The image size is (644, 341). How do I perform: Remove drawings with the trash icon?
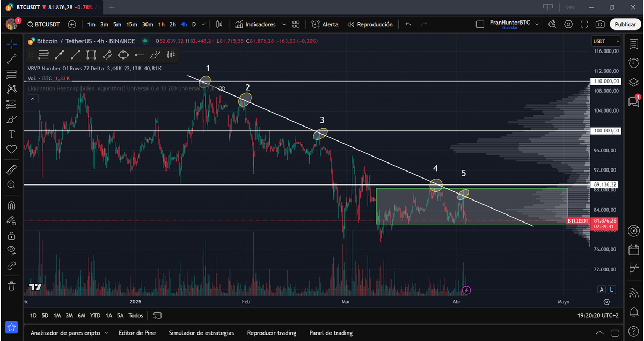click(x=11, y=286)
